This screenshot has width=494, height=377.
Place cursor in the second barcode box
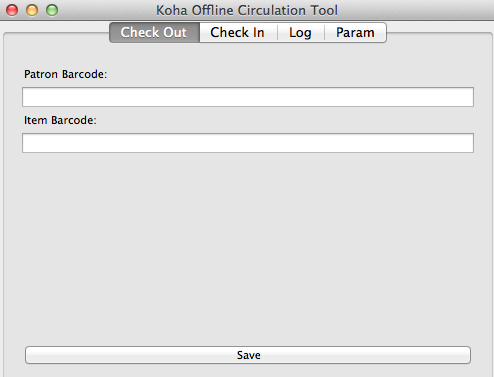(248, 143)
